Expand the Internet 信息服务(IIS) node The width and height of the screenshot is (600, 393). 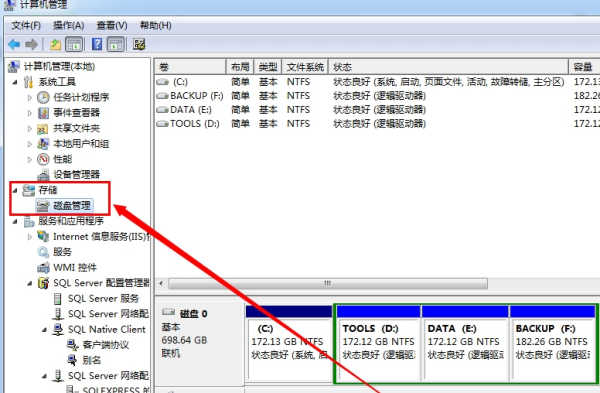(29, 237)
